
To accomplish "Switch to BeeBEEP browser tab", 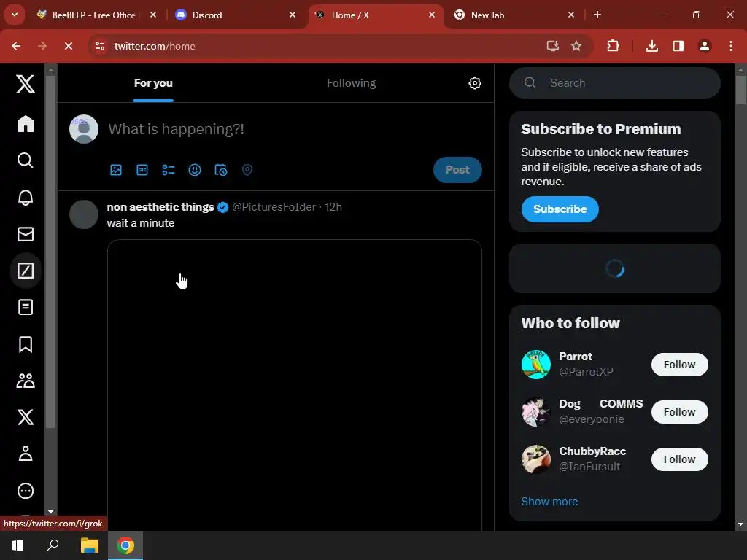I will pyautogui.click(x=96, y=15).
